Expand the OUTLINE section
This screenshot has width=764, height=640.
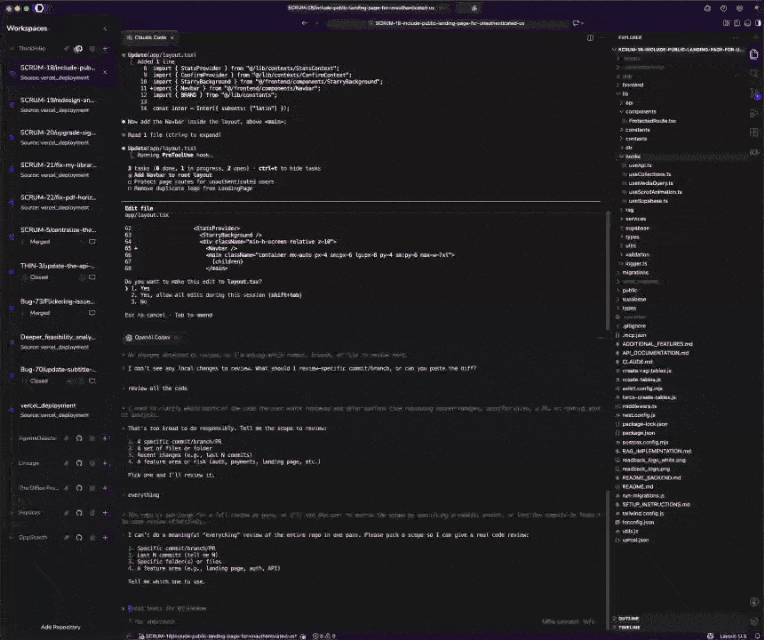click(629, 619)
